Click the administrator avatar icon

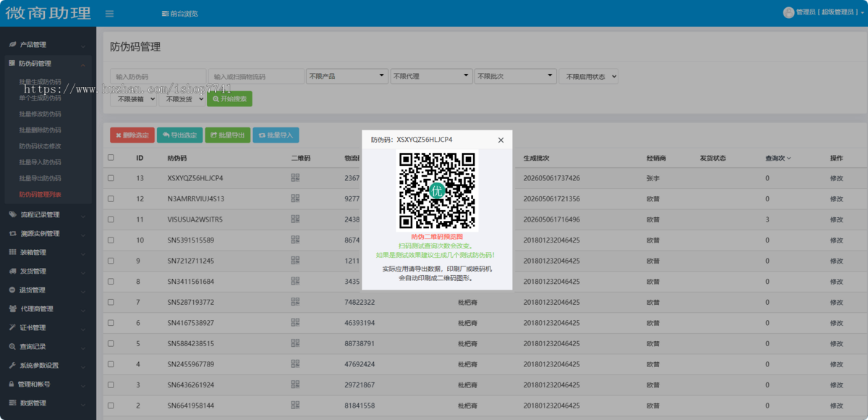(x=788, y=12)
